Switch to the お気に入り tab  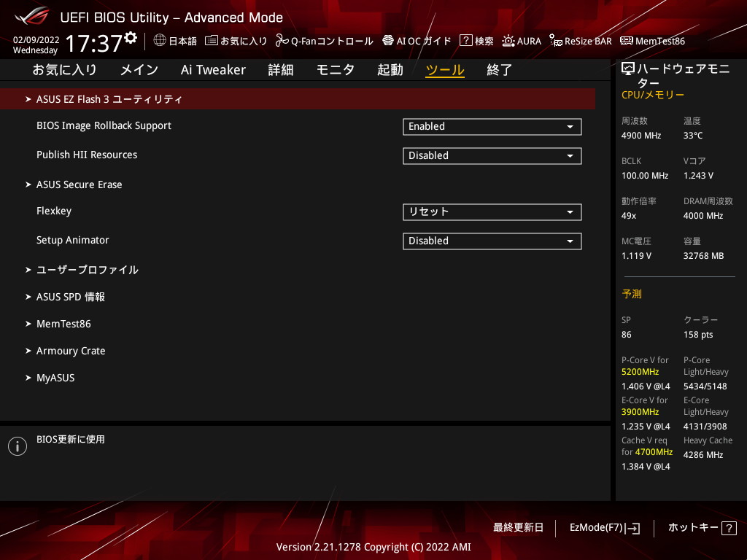click(x=65, y=70)
